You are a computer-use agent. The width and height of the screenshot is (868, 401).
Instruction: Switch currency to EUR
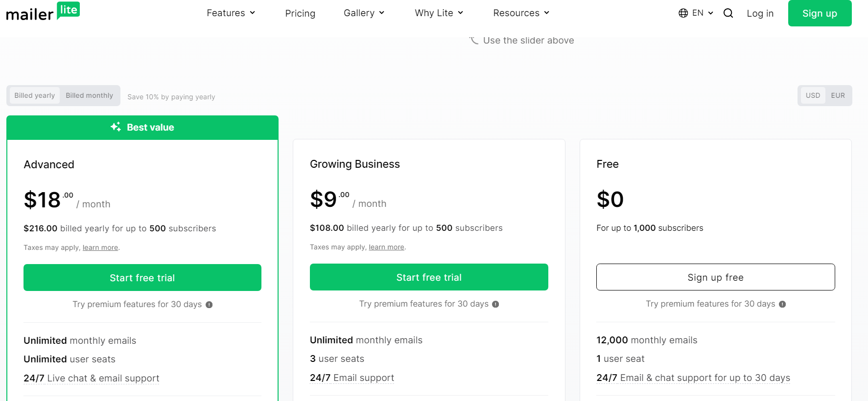[838, 95]
